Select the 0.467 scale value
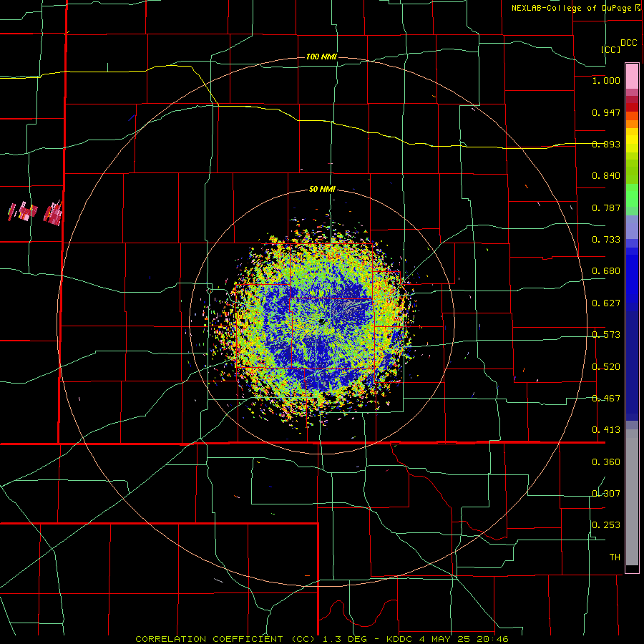The width and height of the screenshot is (644, 644). pyautogui.click(x=606, y=399)
